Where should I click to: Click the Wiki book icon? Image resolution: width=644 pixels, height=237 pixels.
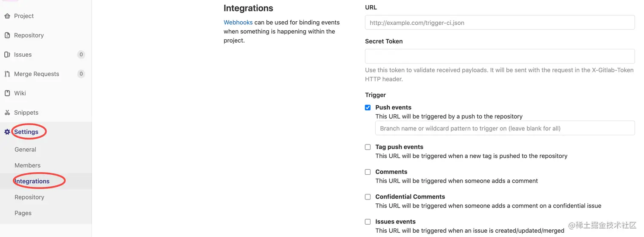click(7, 93)
